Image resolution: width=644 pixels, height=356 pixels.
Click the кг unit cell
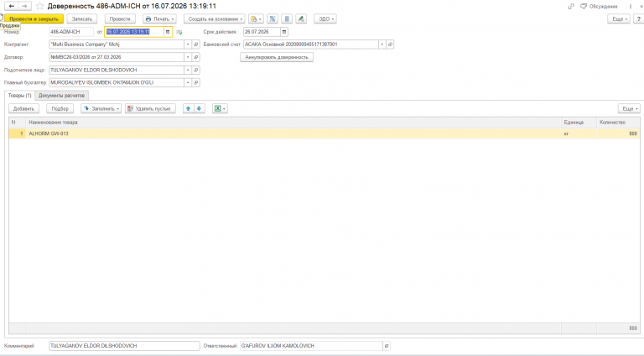pos(579,133)
